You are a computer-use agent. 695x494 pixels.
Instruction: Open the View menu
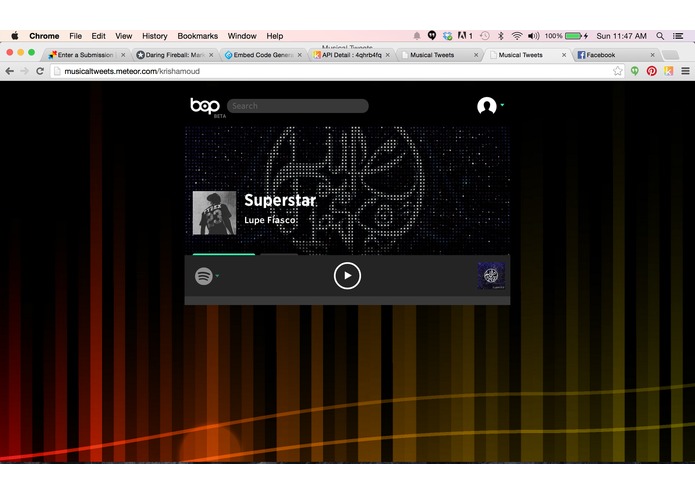coord(124,36)
